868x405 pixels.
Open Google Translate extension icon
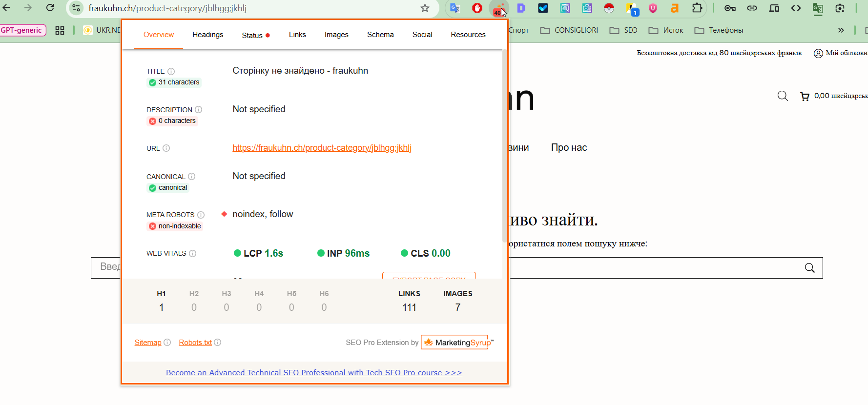(455, 8)
